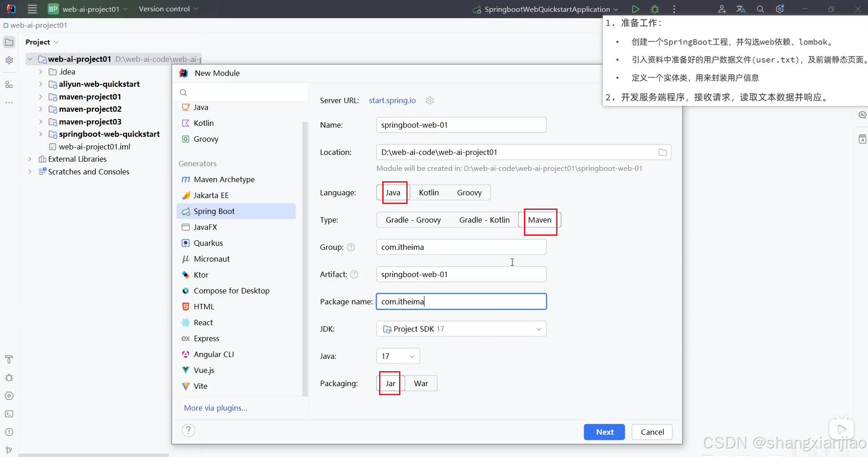Viewport: 868px width, 457px height.
Task: Select Groovy as the language
Action: pyautogui.click(x=469, y=193)
